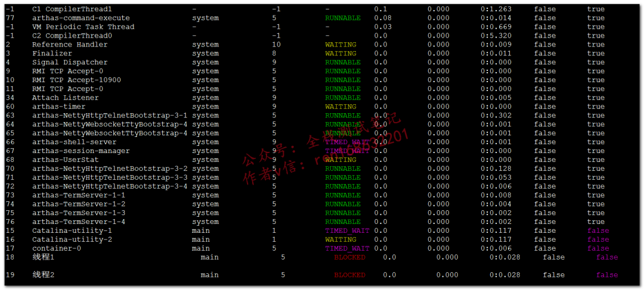This screenshot has height=290, width=644.
Task: Click the Catalina-utility-1 thread name
Action: coord(72,230)
